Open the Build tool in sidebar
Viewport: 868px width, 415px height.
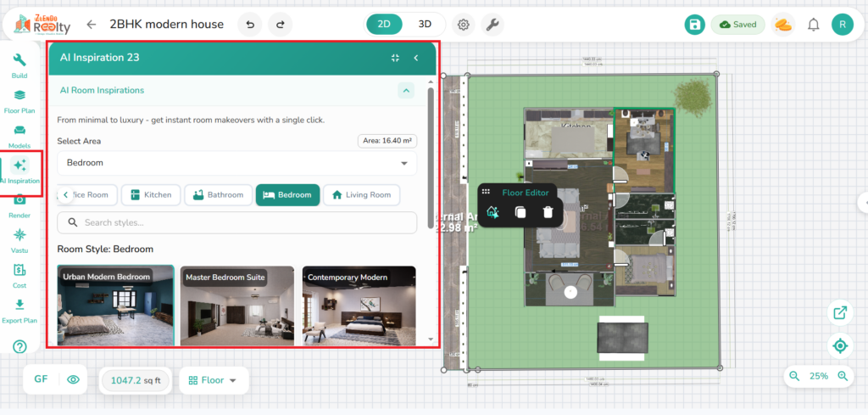pos(19,65)
